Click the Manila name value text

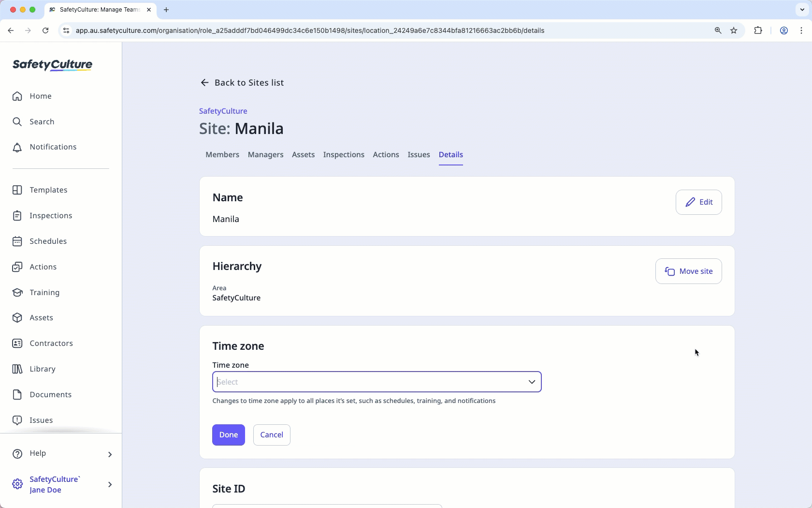point(226,219)
